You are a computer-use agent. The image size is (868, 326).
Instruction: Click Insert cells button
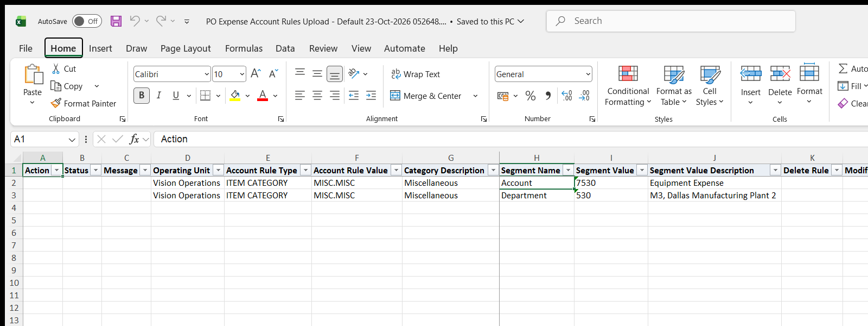click(751, 85)
